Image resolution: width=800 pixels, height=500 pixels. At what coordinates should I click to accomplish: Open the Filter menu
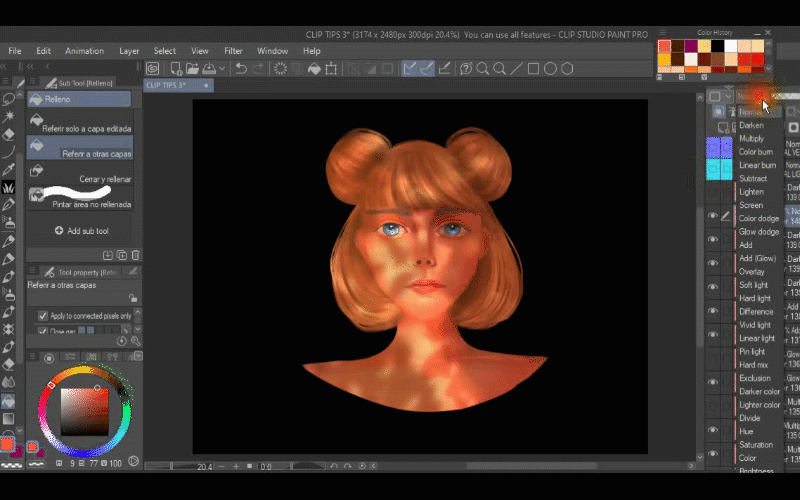(233, 51)
